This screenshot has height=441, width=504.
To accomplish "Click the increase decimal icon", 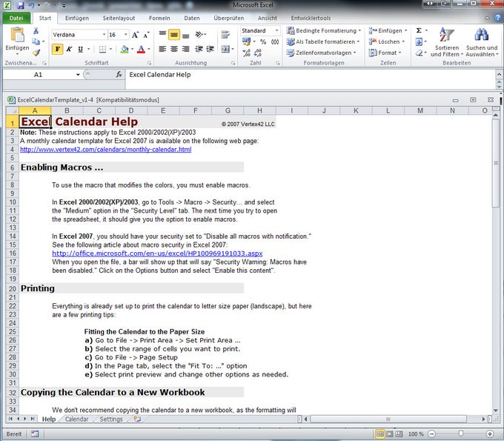I will pos(247,53).
